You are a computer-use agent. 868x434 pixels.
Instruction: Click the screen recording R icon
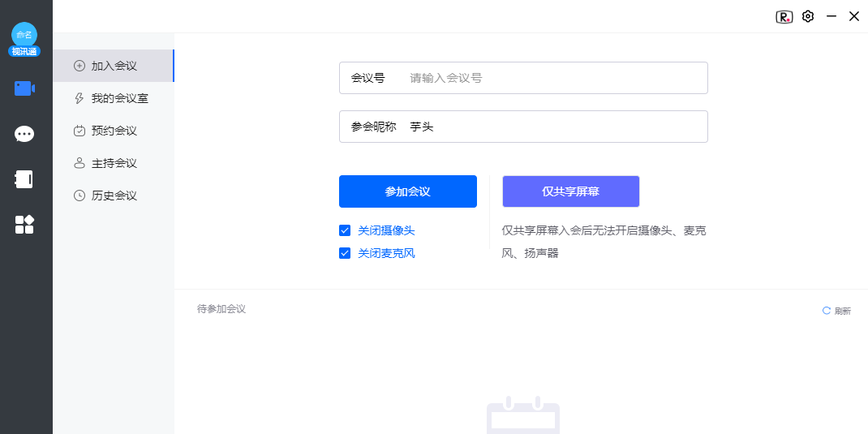pos(784,16)
